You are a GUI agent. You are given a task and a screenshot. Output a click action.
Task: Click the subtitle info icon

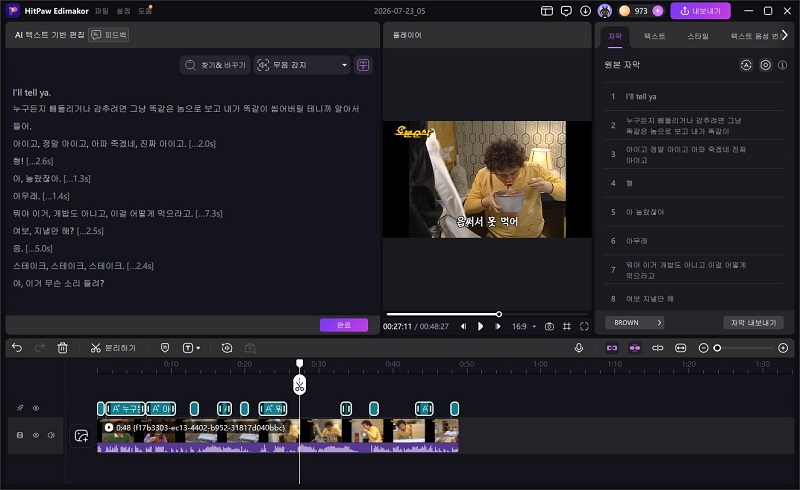tap(782, 65)
